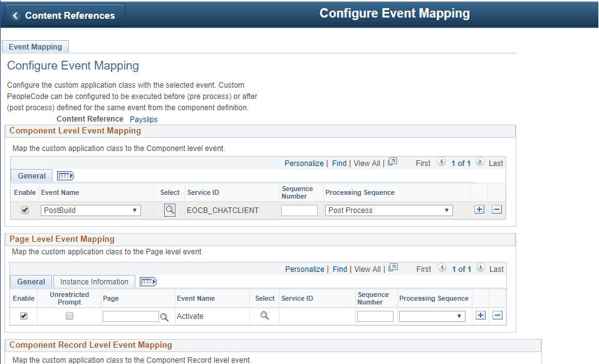
Task: Click Find in Page Level grid
Action: pyautogui.click(x=340, y=269)
